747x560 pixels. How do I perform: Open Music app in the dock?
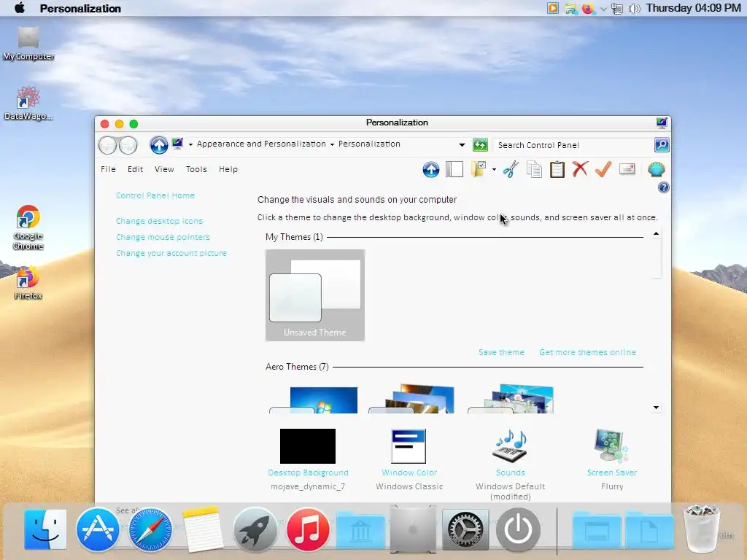click(x=308, y=529)
